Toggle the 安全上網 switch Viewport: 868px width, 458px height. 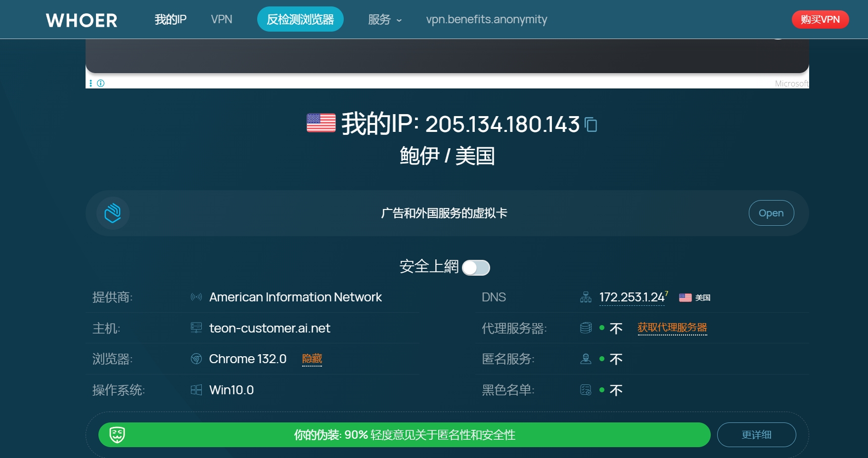pos(476,268)
